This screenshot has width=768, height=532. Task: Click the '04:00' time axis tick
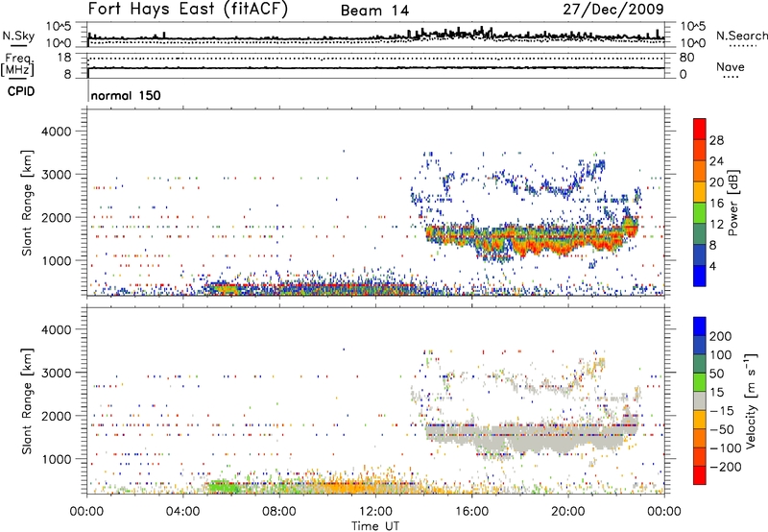183,512
